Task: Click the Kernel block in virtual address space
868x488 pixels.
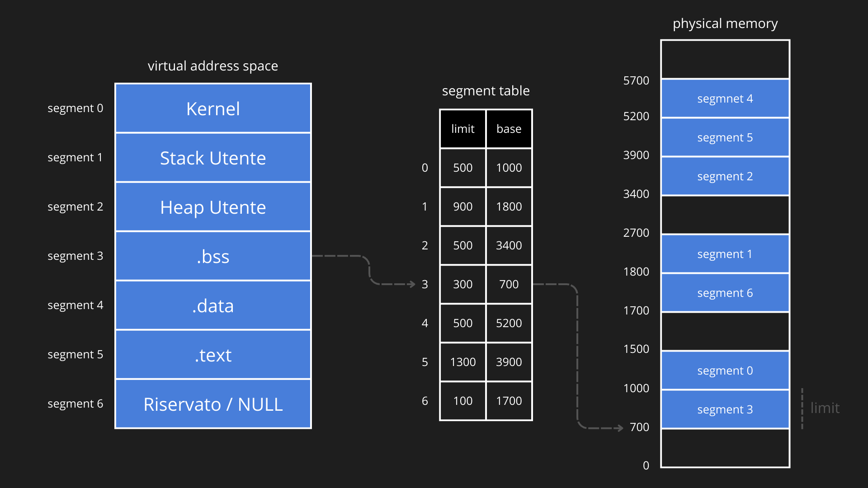Action: click(x=213, y=108)
